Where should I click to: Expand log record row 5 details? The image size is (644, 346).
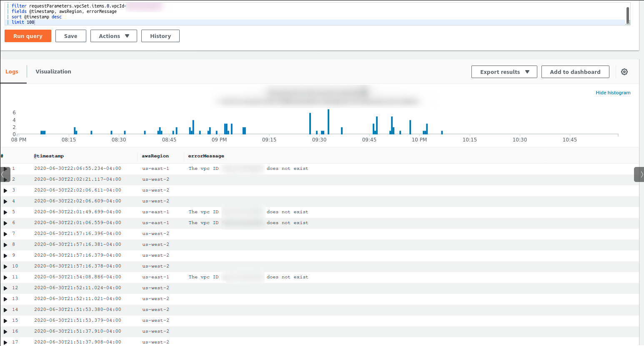click(x=5, y=212)
